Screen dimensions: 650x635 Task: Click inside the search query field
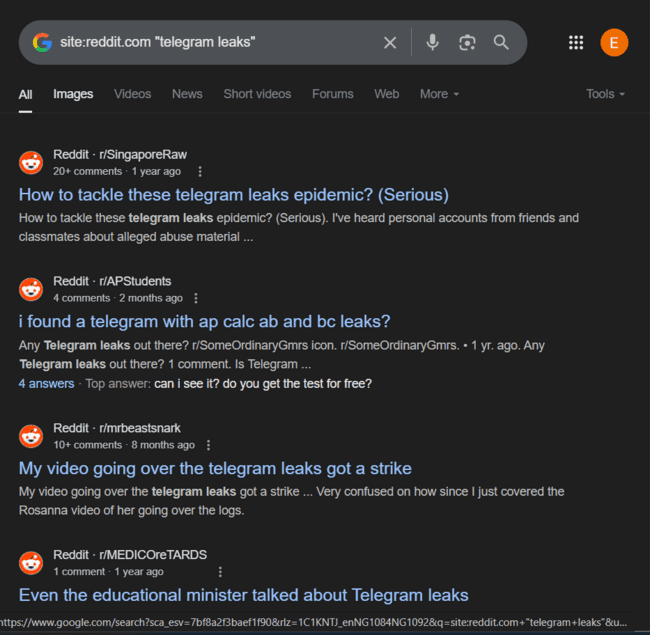pyautogui.click(x=216, y=42)
